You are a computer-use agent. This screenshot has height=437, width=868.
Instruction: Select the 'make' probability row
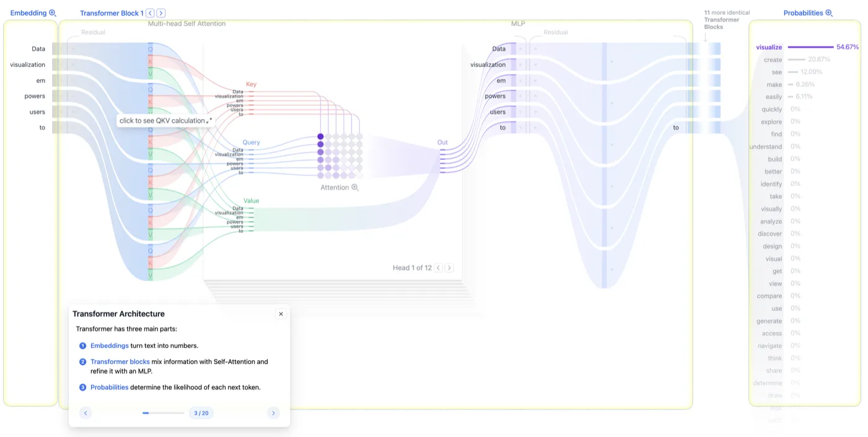[789, 84]
